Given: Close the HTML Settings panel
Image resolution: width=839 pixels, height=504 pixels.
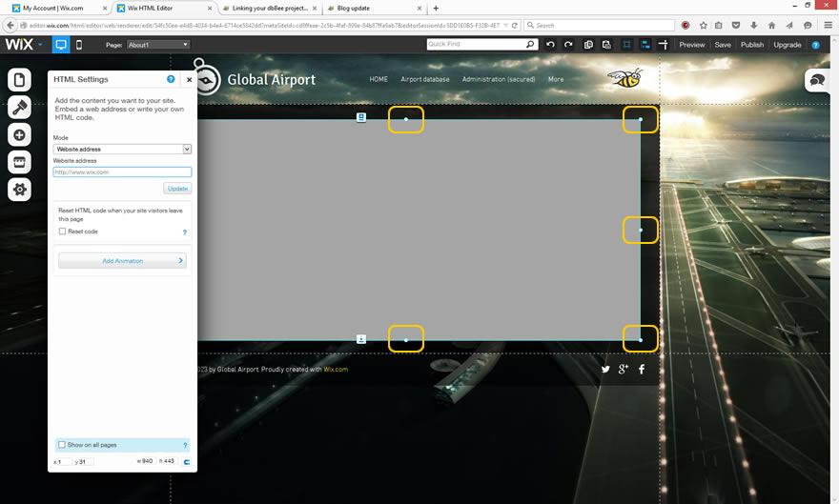Looking at the screenshot, I should point(189,80).
